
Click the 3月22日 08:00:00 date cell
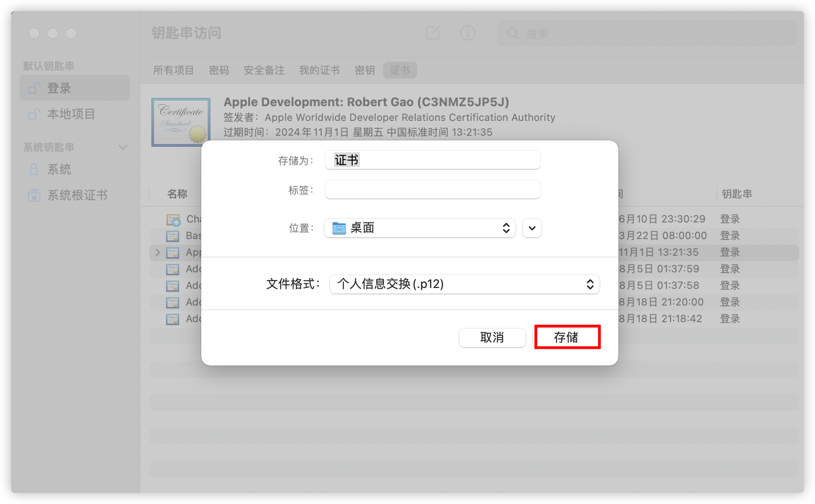pos(662,236)
